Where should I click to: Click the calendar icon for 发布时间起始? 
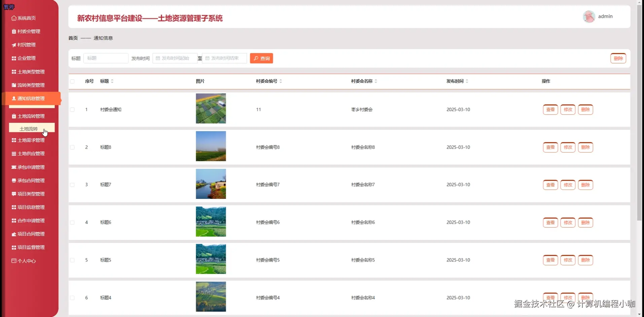pos(157,58)
